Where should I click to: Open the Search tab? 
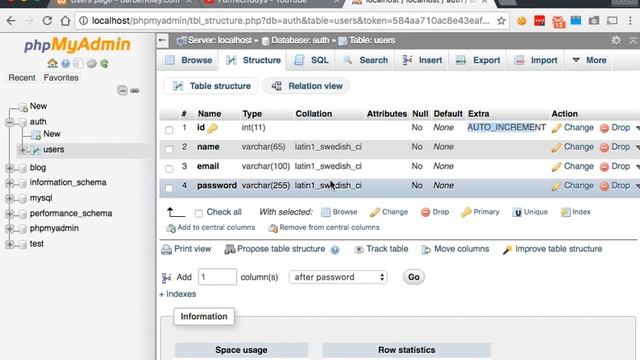pyautogui.click(x=365, y=60)
